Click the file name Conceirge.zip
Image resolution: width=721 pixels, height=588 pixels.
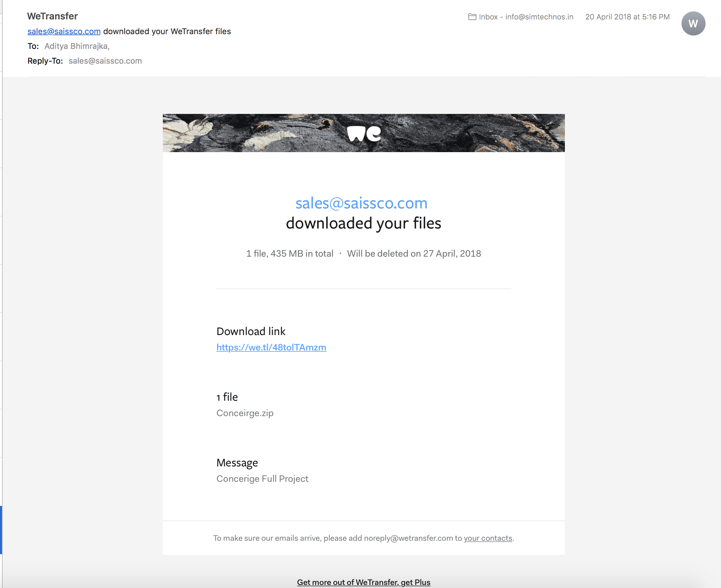(x=245, y=413)
